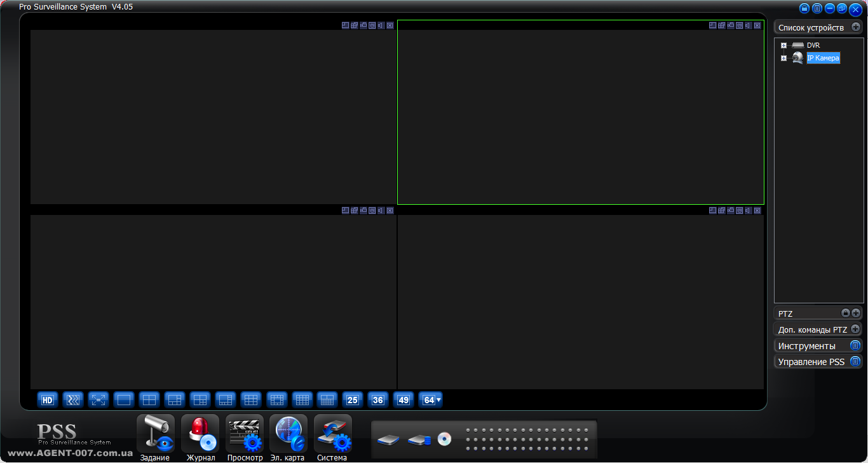Image resolution: width=868 pixels, height=463 pixels.
Task: Click the lock icon in title bar
Action: pos(804,8)
